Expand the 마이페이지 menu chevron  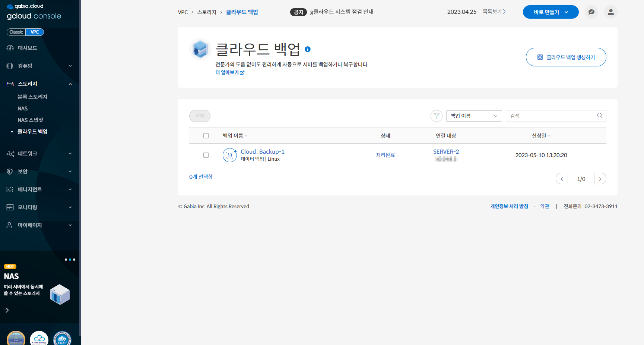tap(70, 225)
